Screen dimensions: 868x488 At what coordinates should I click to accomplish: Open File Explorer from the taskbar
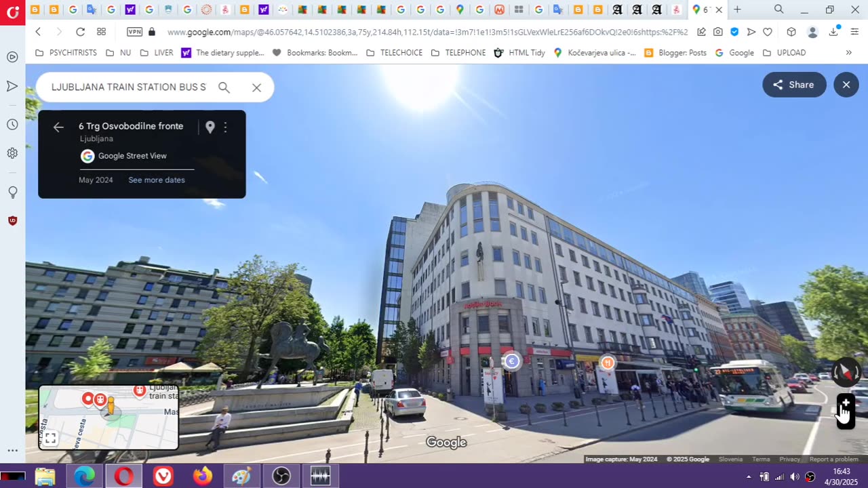(x=45, y=476)
